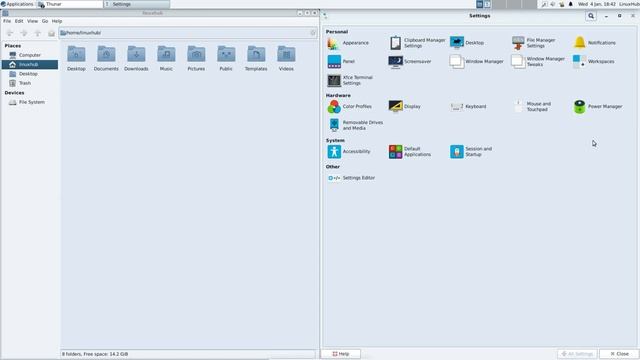Viewport: 640px width, 360px height.
Task: Open Desktop settings in Settings window
Action: pyautogui.click(x=467, y=43)
